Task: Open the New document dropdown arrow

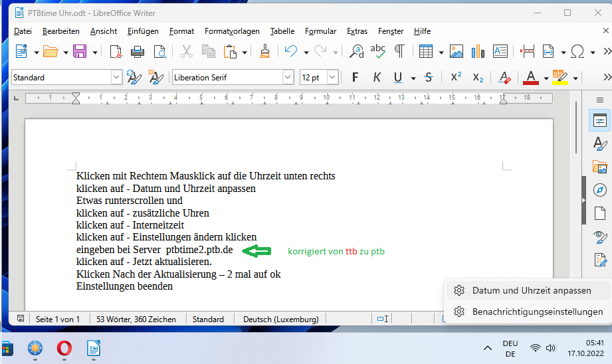Action: (x=37, y=52)
